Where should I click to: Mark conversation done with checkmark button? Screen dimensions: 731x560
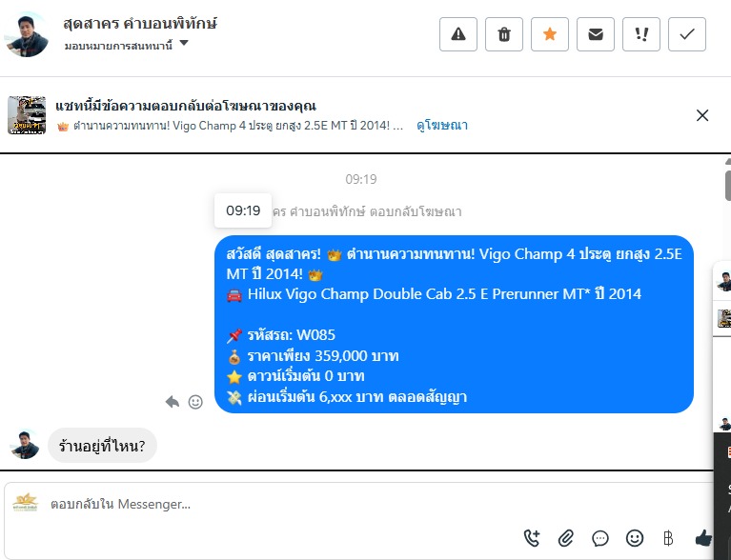click(687, 34)
